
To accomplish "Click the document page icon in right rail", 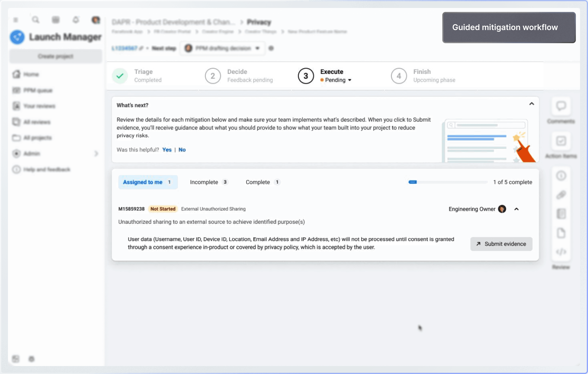I will pyautogui.click(x=561, y=233).
